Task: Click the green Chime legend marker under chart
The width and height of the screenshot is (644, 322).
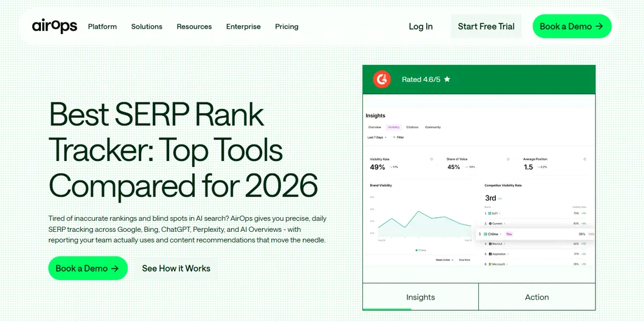Action: point(416,250)
